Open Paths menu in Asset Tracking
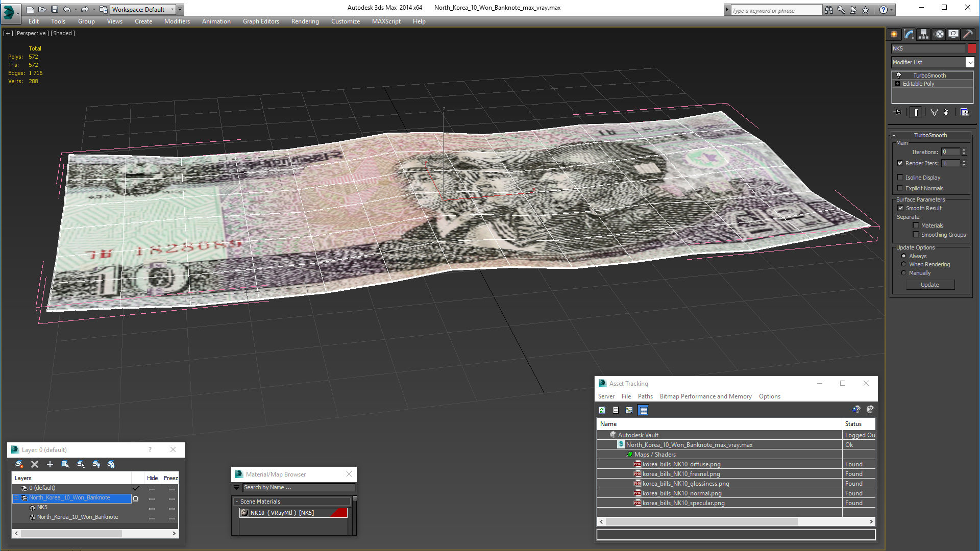The image size is (980, 551). click(645, 396)
